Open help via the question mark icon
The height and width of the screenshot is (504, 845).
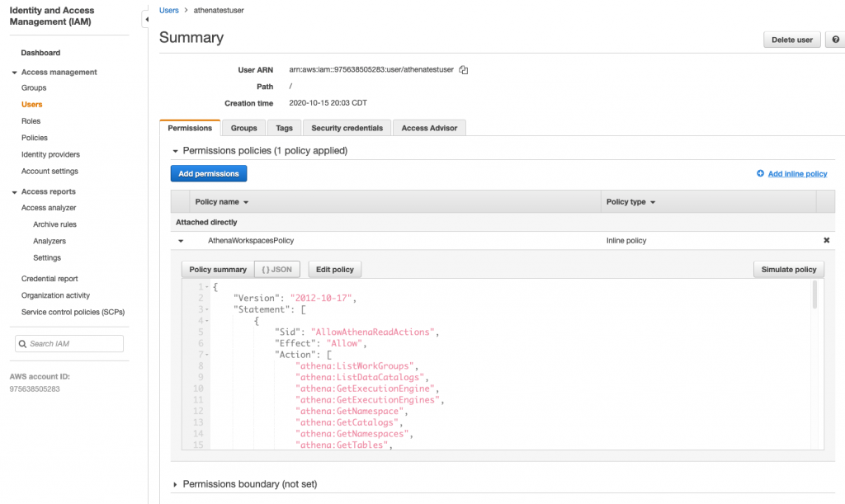[835, 40]
